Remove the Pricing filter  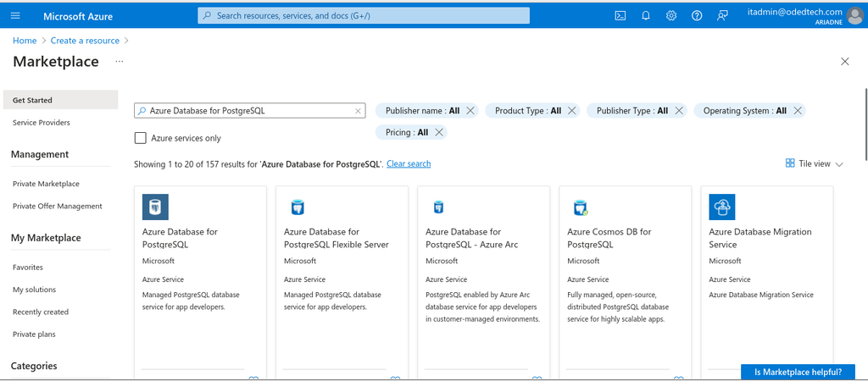pos(439,132)
